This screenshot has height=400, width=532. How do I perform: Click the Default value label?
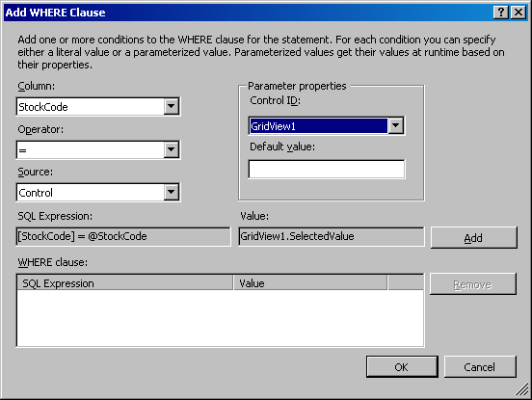click(282, 147)
